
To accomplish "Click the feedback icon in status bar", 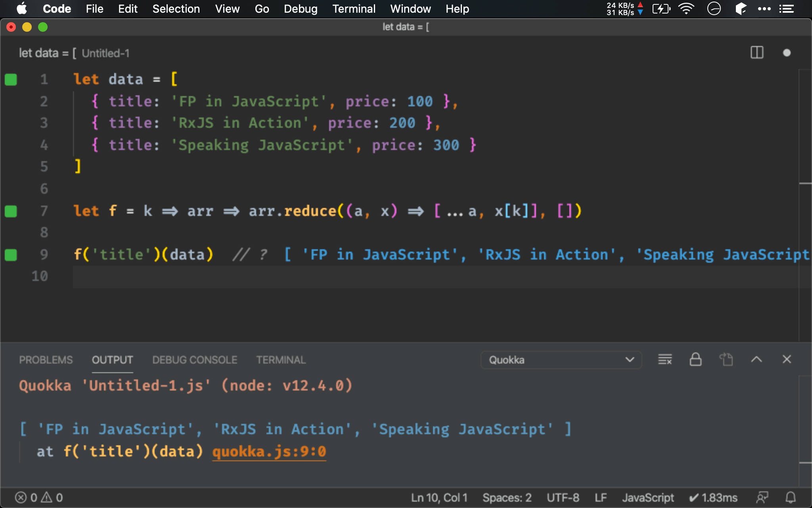I will click(x=762, y=498).
